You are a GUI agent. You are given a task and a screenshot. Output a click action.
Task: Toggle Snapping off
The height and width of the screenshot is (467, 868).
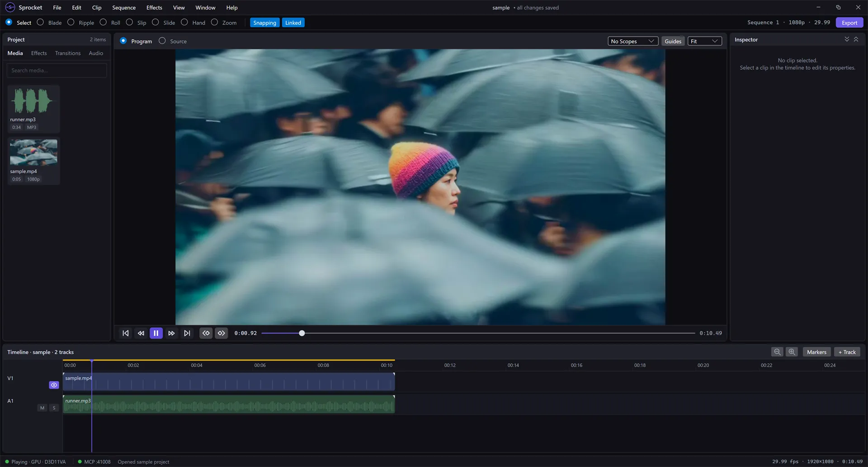(264, 23)
